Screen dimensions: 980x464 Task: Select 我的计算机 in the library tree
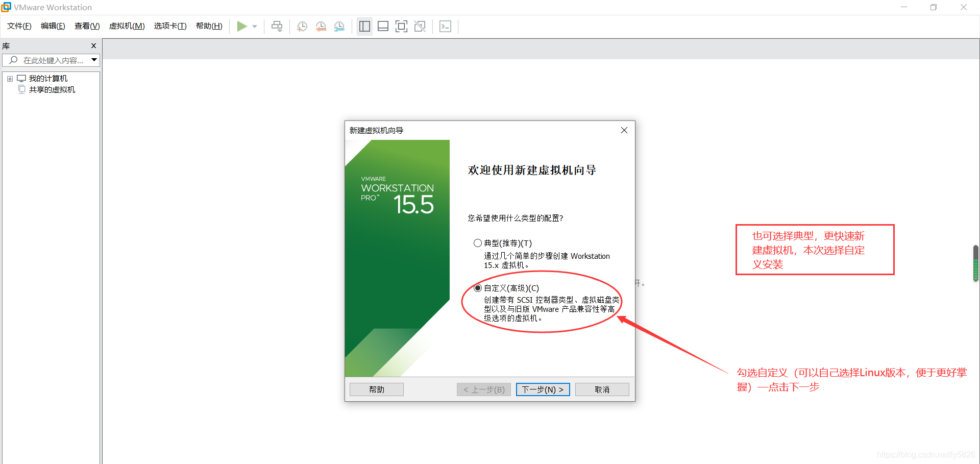tap(48, 79)
